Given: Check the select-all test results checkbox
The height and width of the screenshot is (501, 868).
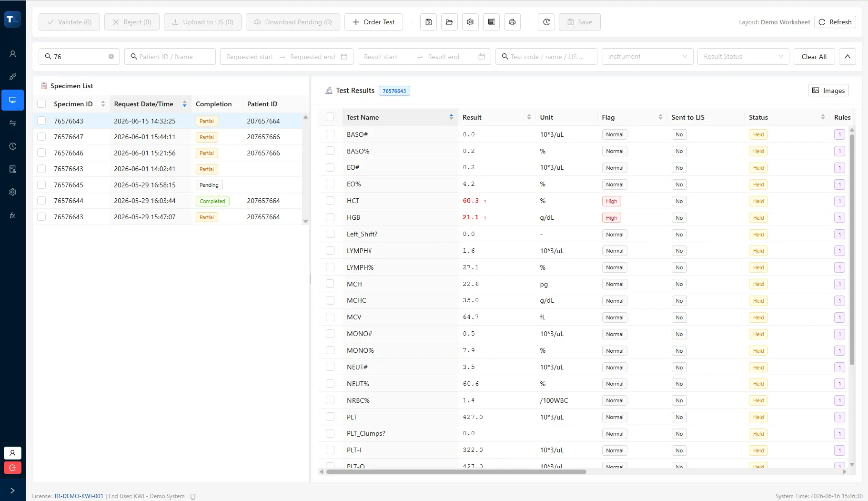Looking at the screenshot, I should pyautogui.click(x=330, y=117).
